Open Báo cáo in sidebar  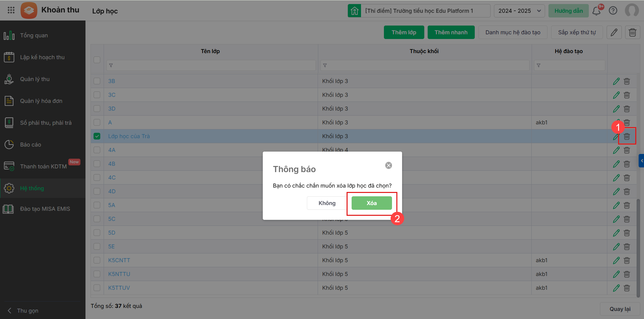click(x=31, y=145)
